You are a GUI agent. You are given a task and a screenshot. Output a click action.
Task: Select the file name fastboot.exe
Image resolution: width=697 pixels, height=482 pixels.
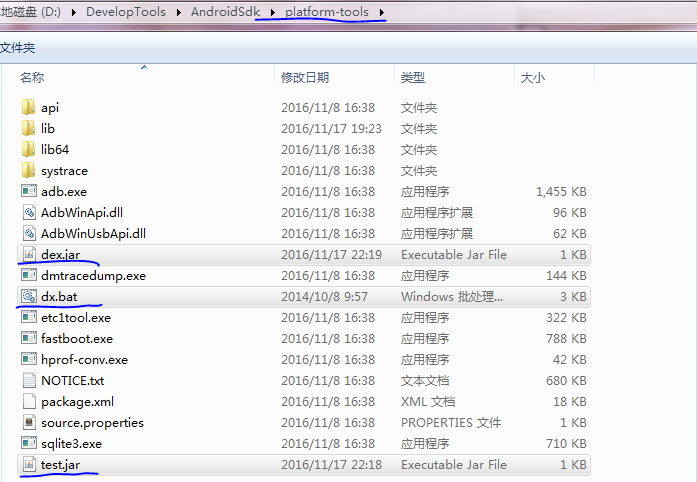tap(77, 338)
